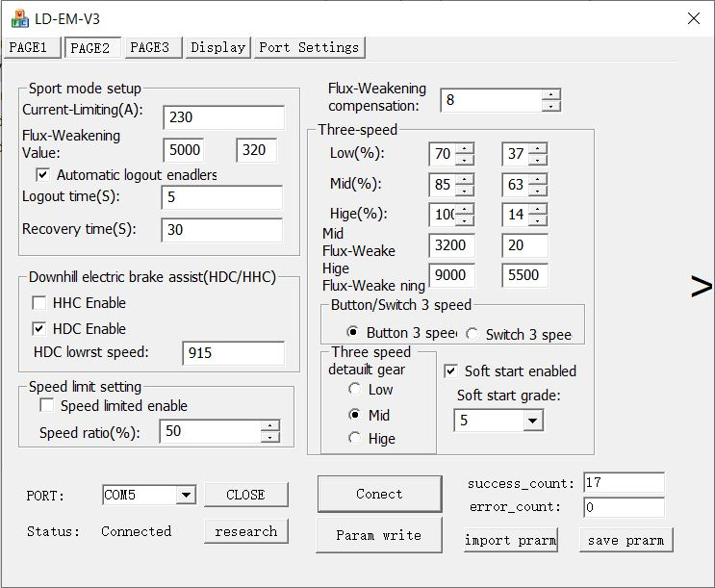
Task: Expand the Soft start grade dropdown
Action: pyautogui.click(x=532, y=421)
